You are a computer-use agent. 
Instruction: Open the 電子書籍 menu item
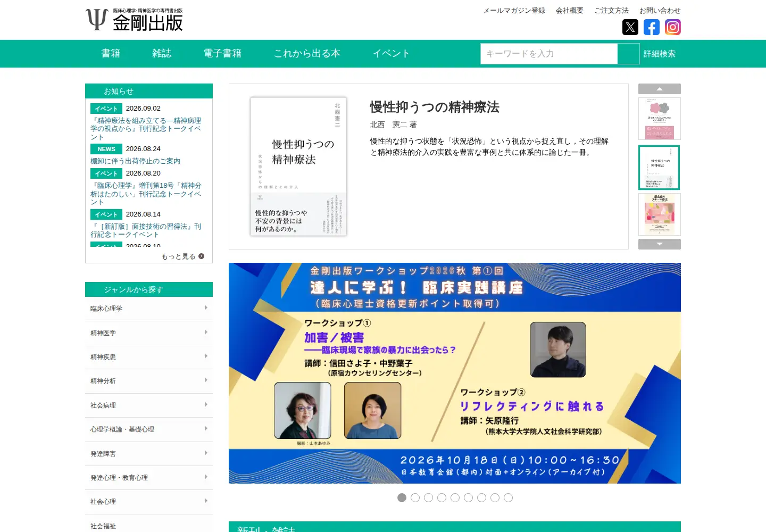coord(222,53)
